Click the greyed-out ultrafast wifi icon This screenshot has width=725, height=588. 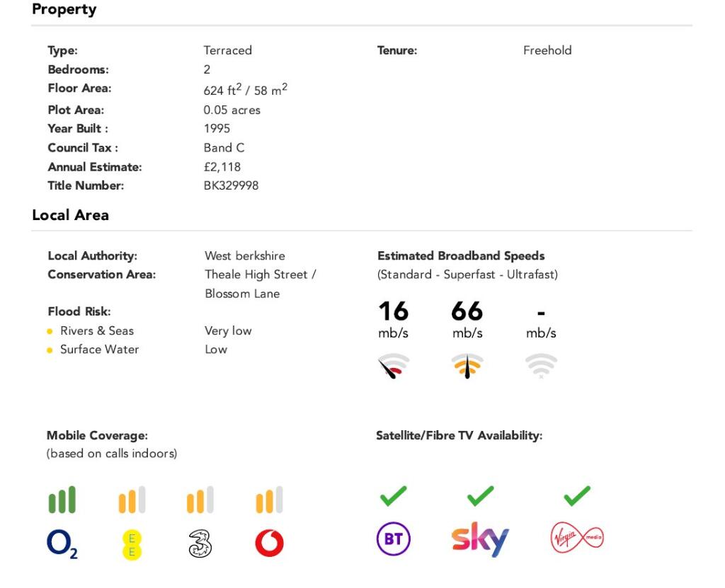click(x=541, y=366)
